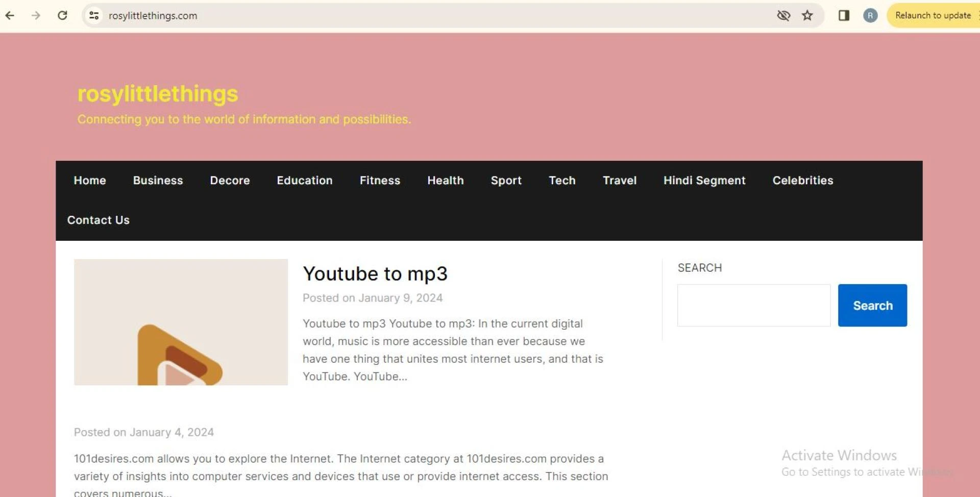Click the rosylittlethings site title

click(158, 94)
